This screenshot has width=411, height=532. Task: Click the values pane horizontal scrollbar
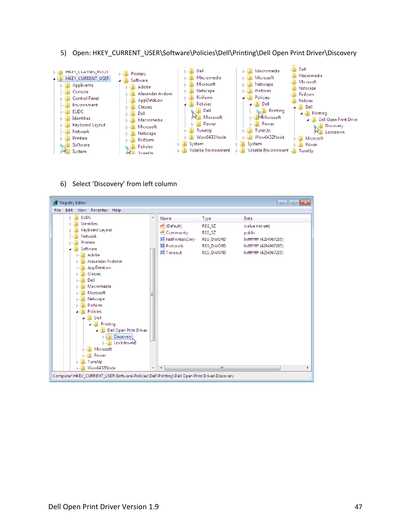click(222, 368)
